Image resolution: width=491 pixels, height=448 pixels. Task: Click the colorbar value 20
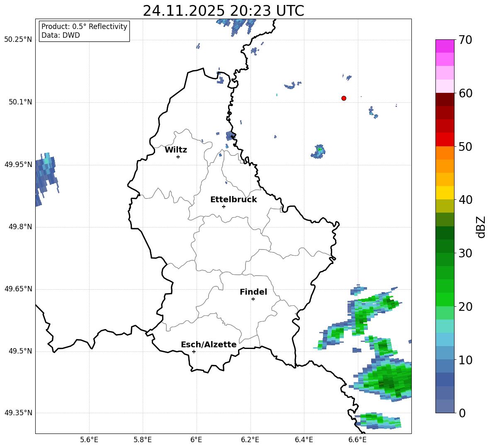(x=466, y=307)
